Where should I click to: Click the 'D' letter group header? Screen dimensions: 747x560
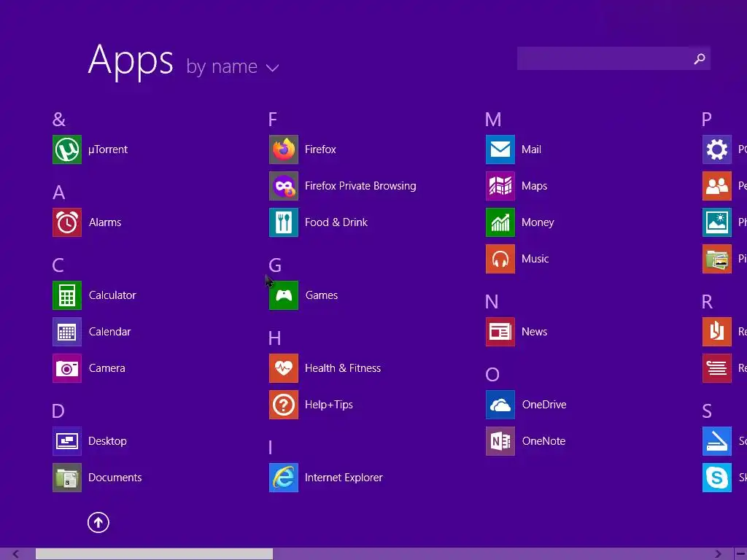[58, 411]
